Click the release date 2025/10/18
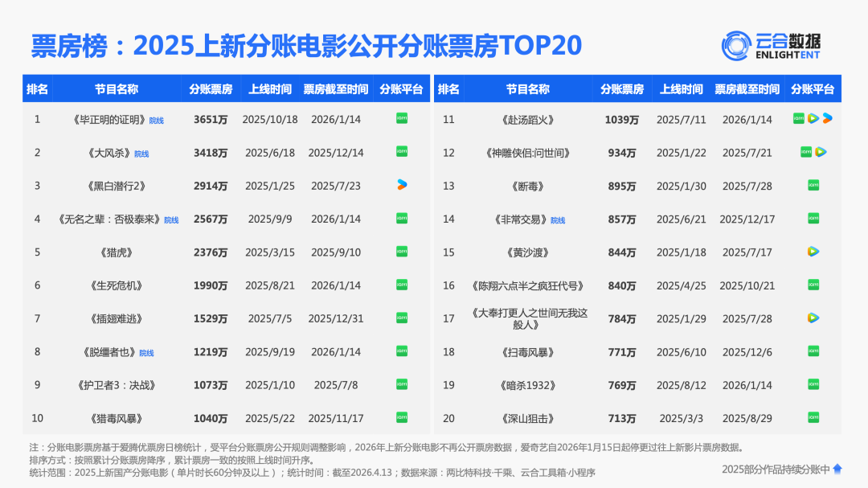The height and width of the screenshot is (488, 868). point(270,120)
